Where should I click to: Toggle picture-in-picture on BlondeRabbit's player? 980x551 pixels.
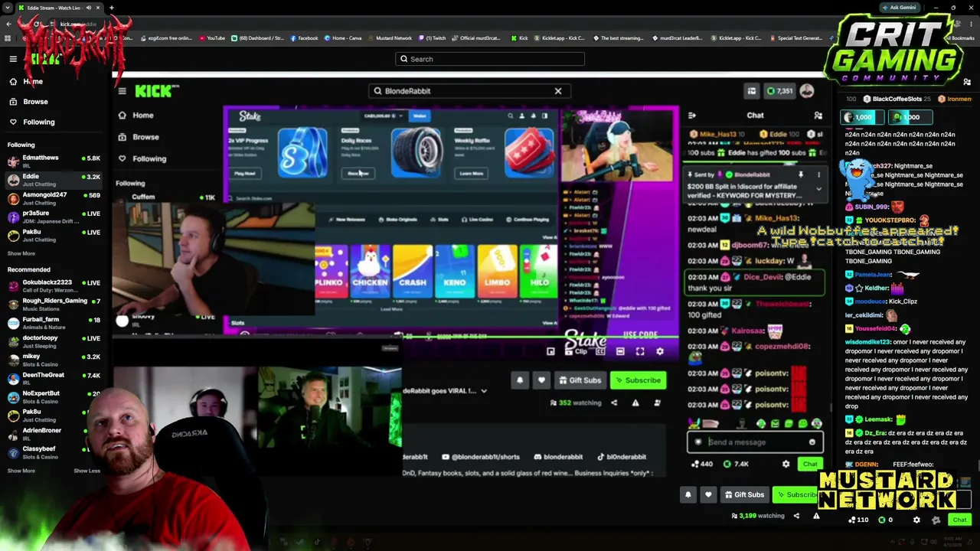click(x=550, y=351)
